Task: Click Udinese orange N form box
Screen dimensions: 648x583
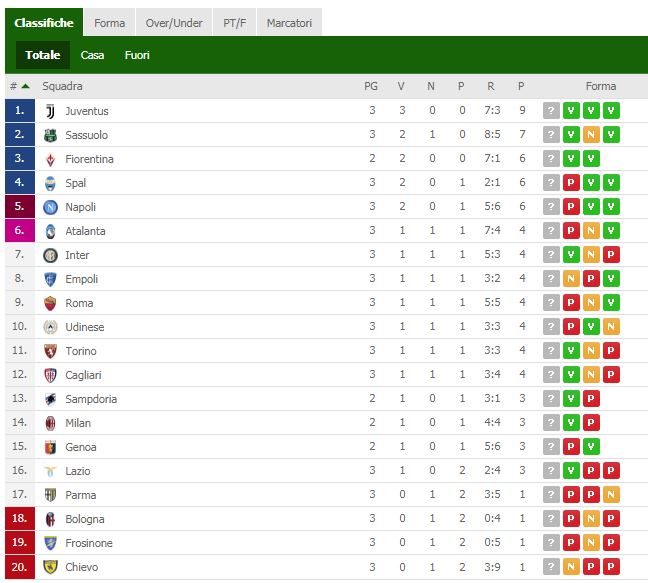Action: click(611, 327)
